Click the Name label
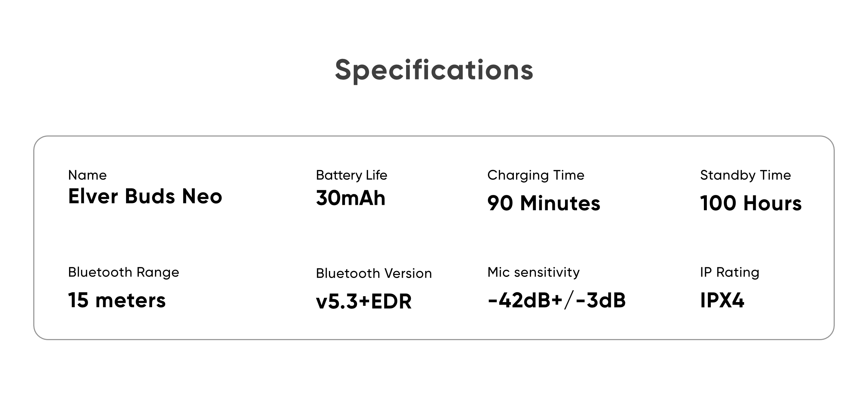 tap(87, 175)
